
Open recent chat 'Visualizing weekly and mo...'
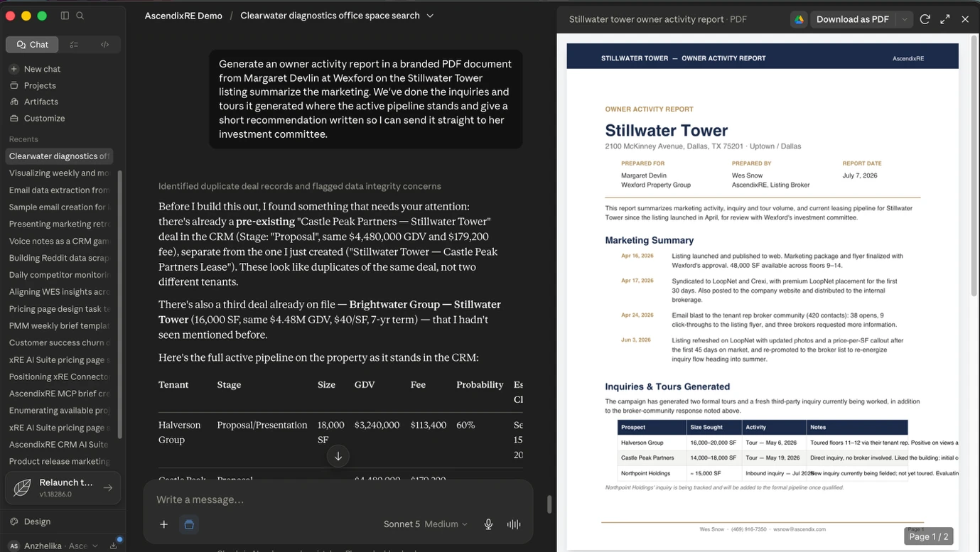(59, 173)
